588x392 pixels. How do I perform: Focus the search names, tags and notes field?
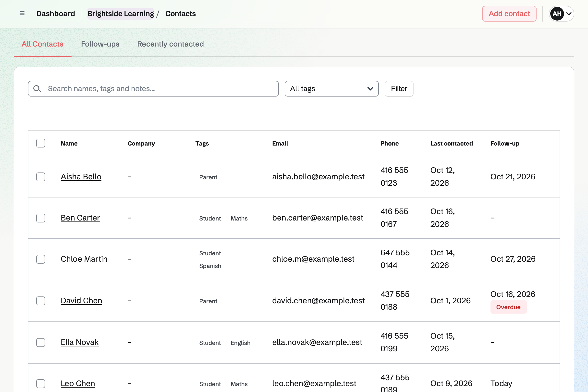click(x=153, y=88)
